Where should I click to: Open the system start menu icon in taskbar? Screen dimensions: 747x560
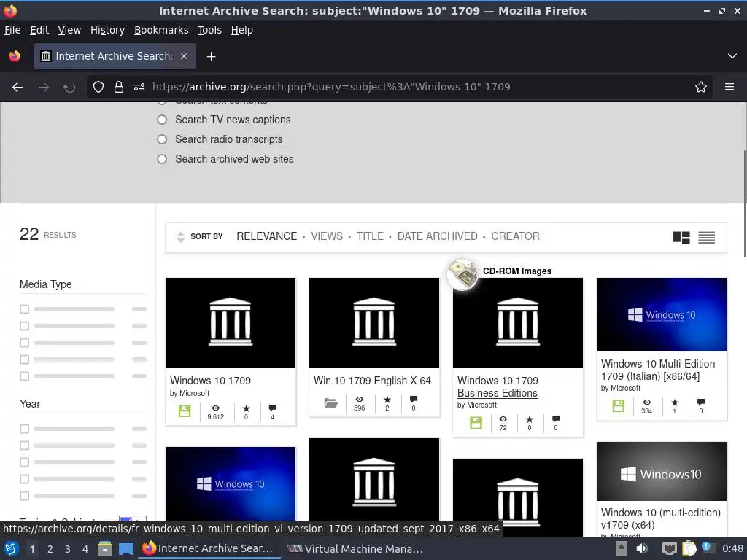[x=12, y=548]
